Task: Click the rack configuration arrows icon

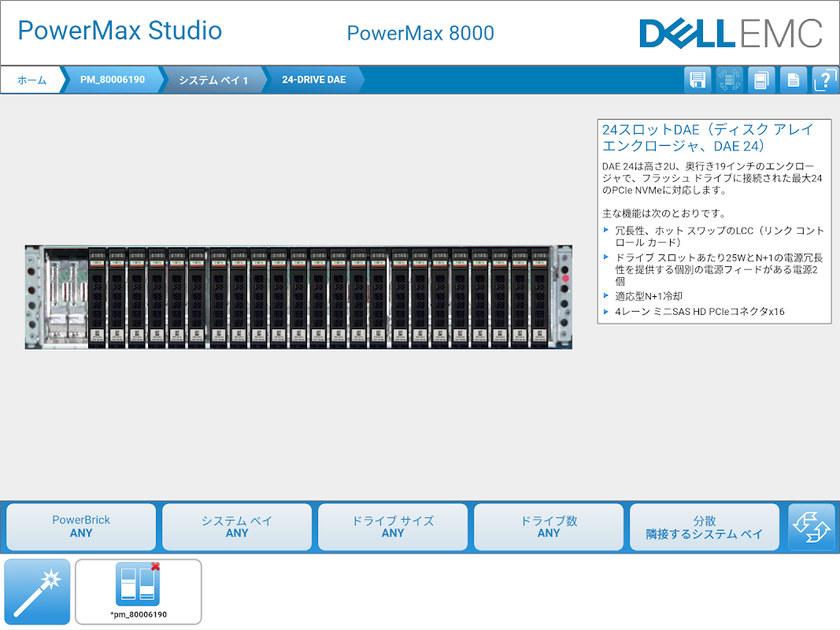Action: click(730, 80)
